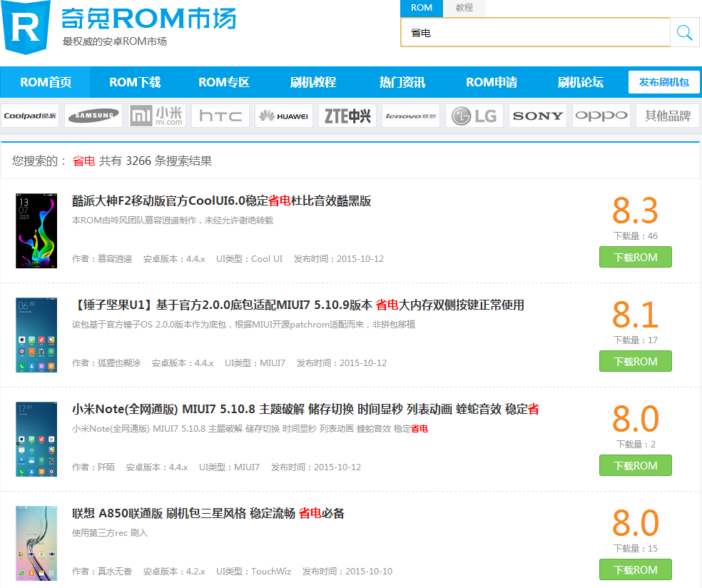The width and height of the screenshot is (702, 588).
Task: Open the Sony brand logo
Action: (x=538, y=116)
